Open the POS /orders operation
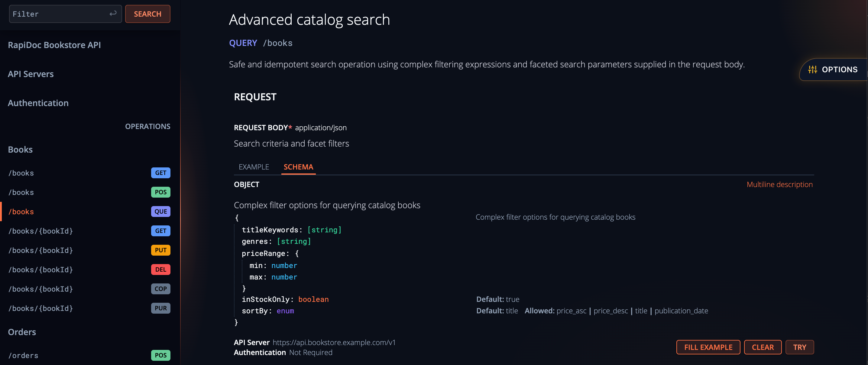Image resolution: width=868 pixels, height=365 pixels. [89, 355]
